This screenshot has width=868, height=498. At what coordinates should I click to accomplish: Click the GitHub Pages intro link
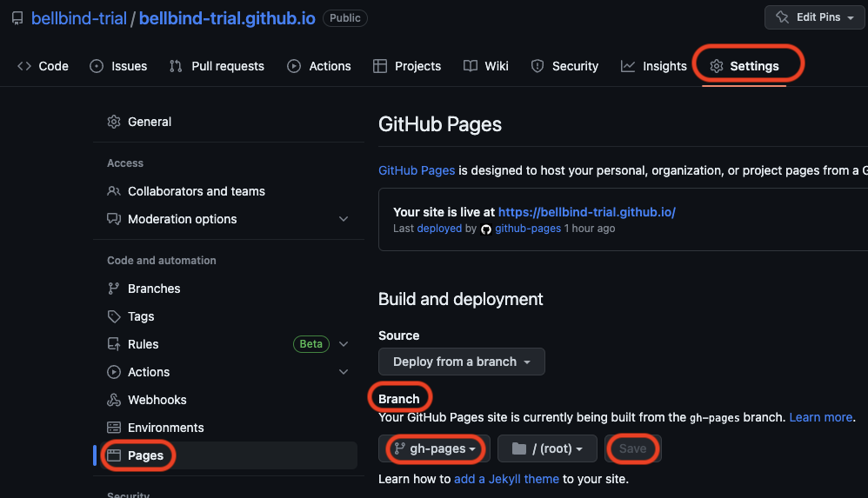pyautogui.click(x=417, y=170)
